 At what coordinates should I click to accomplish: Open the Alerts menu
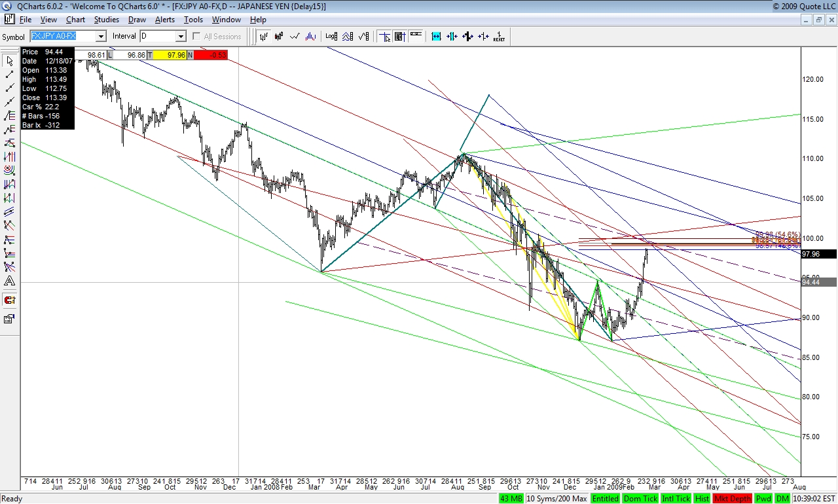(x=165, y=20)
